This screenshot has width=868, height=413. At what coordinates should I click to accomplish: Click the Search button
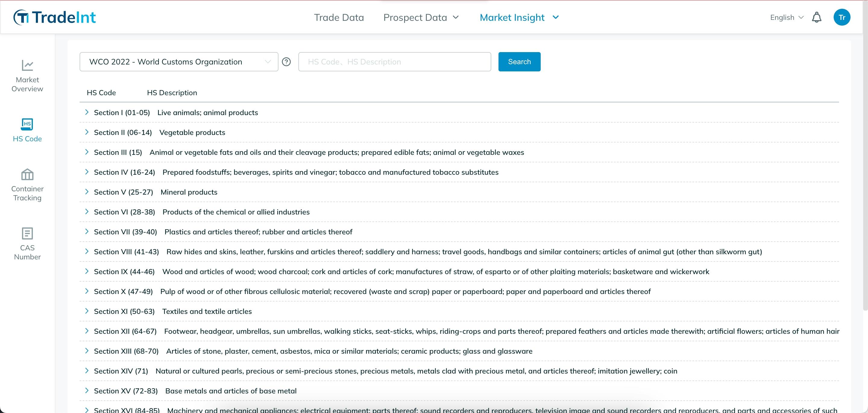coord(519,62)
